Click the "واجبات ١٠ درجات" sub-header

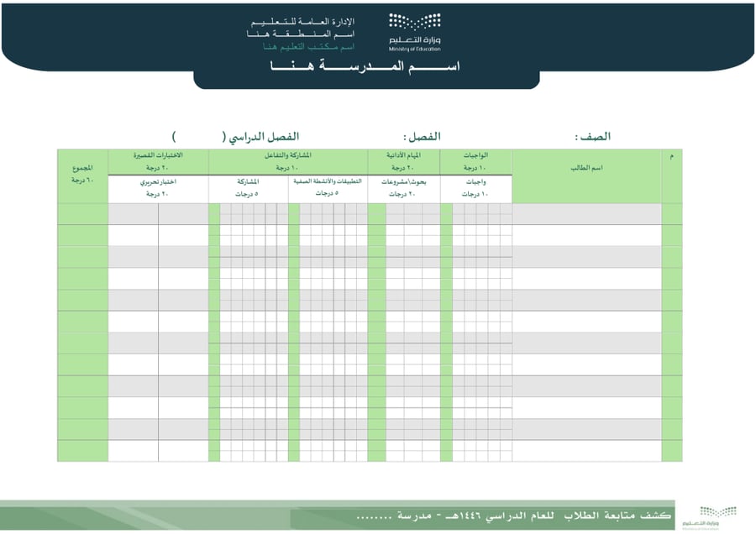click(475, 188)
